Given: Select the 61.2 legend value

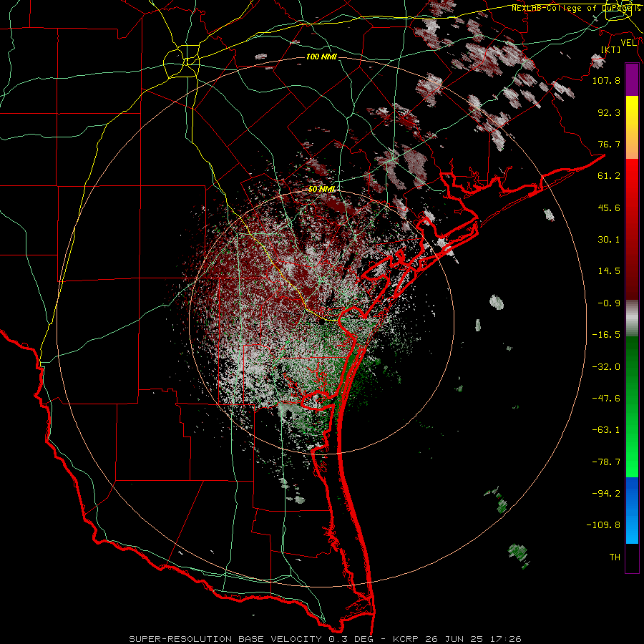Looking at the screenshot, I should [x=609, y=176].
